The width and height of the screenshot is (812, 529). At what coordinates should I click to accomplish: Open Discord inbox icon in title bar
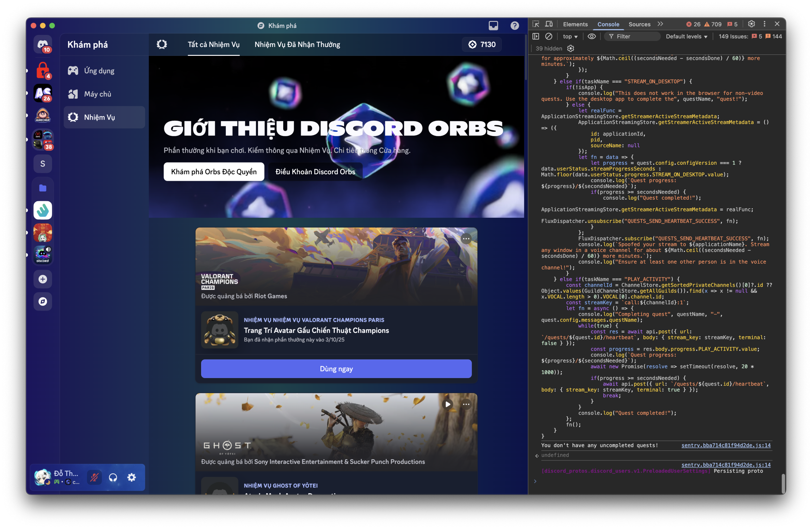(493, 26)
